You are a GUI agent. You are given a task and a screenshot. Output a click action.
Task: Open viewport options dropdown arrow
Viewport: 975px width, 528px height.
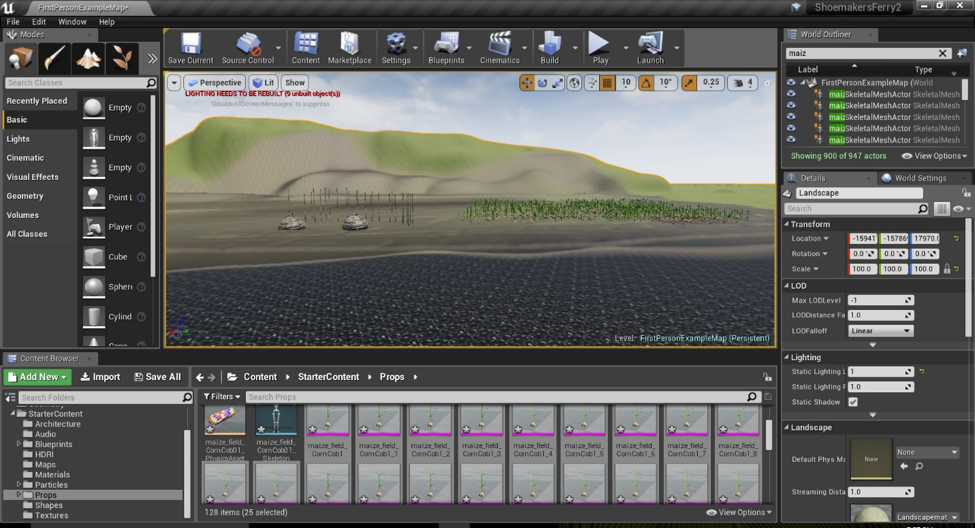point(174,82)
